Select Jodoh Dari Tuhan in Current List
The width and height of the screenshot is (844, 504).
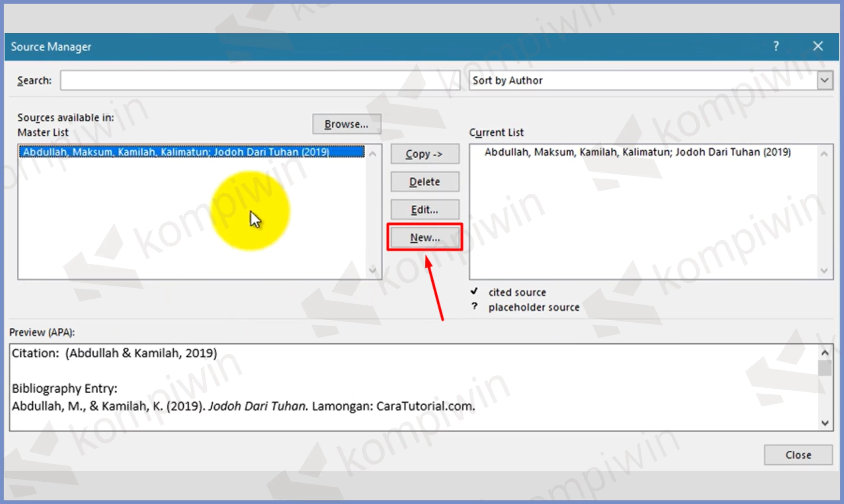[637, 152]
